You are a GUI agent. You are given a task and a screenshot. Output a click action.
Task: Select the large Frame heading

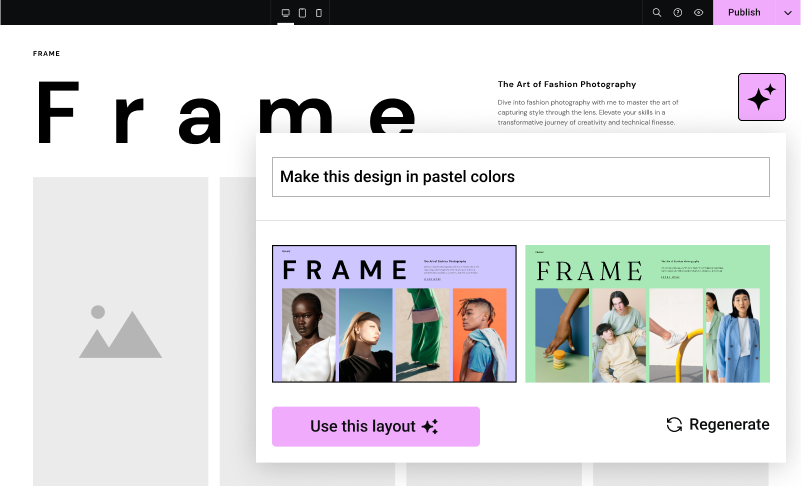pos(225,112)
